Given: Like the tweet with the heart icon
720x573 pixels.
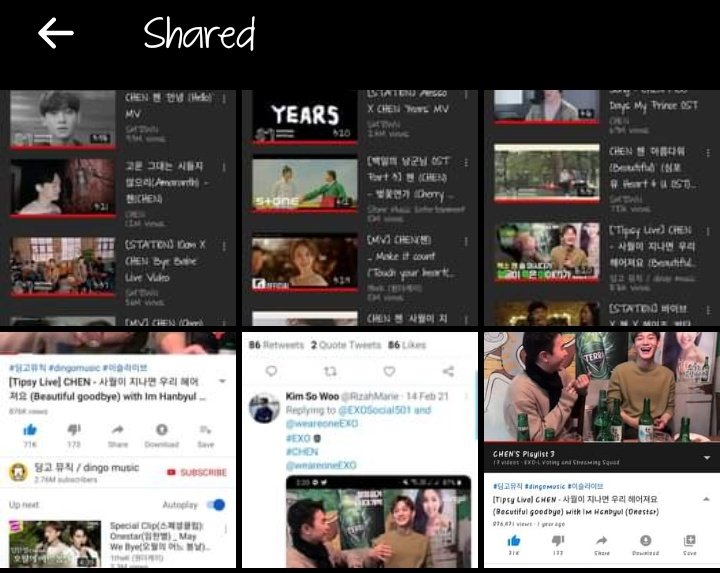Looking at the screenshot, I should [389, 371].
